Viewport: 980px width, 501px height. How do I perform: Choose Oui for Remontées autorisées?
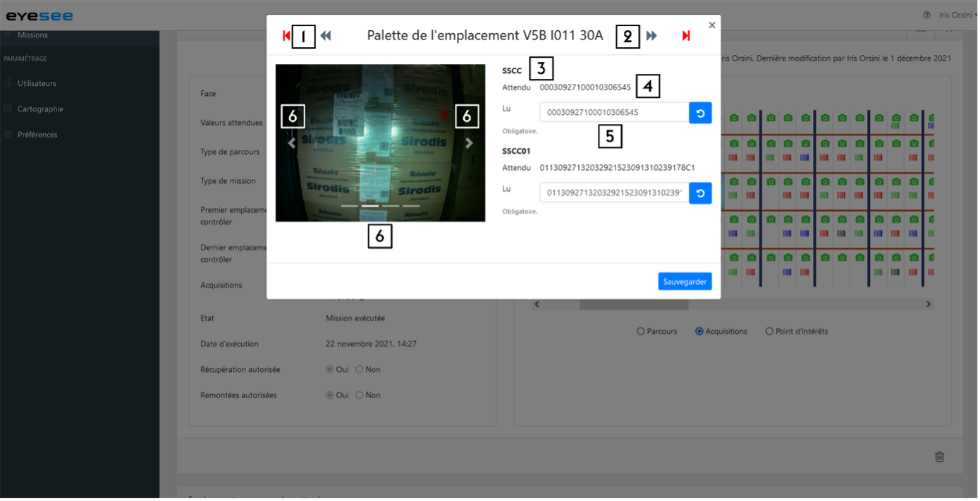(330, 395)
